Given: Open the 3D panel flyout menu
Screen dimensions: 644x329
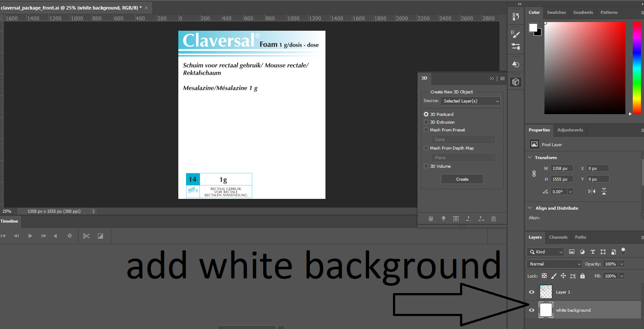Looking at the screenshot, I should 502,78.
